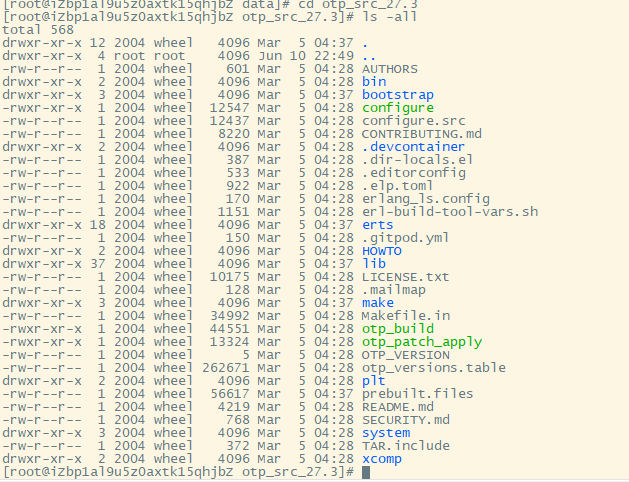Select the .dir-locals.el file name
This screenshot has height=482, width=629.
418,160
